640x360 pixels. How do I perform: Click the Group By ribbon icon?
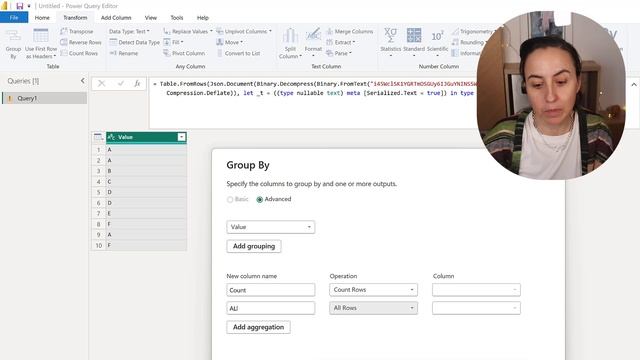[13, 36]
